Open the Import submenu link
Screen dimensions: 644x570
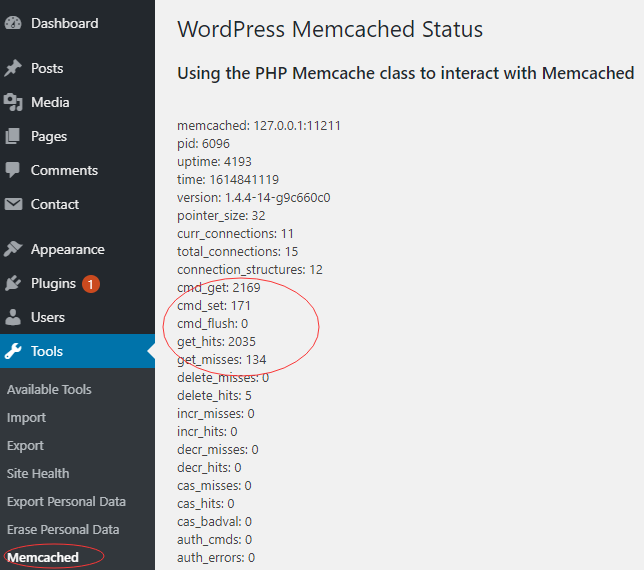coord(26,418)
